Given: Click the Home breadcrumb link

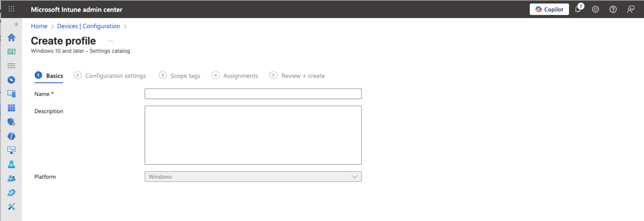Looking at the screenshot, I should [x=39, y=26].
